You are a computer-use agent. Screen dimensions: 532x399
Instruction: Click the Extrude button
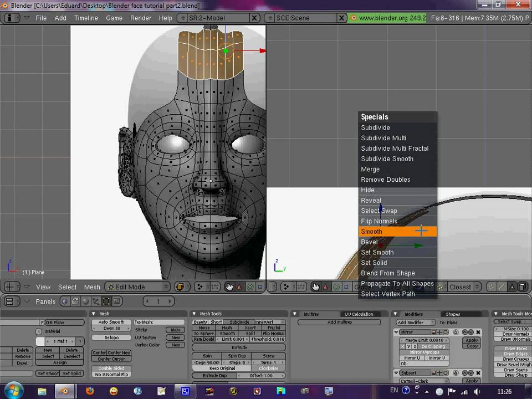(239, 347)
